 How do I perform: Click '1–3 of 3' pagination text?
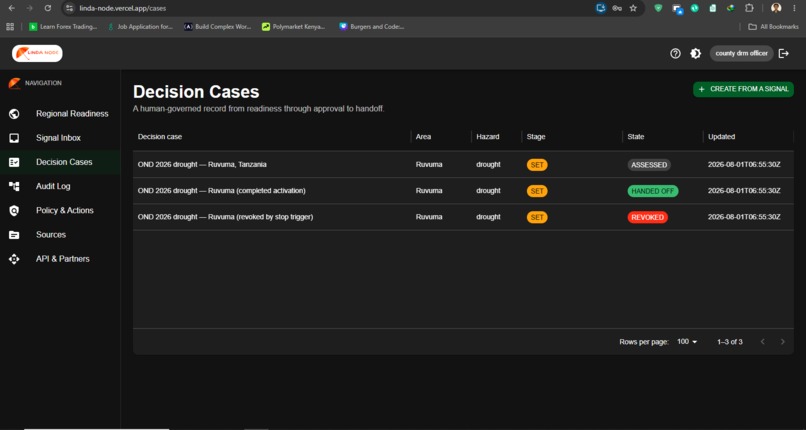point(730,342)
